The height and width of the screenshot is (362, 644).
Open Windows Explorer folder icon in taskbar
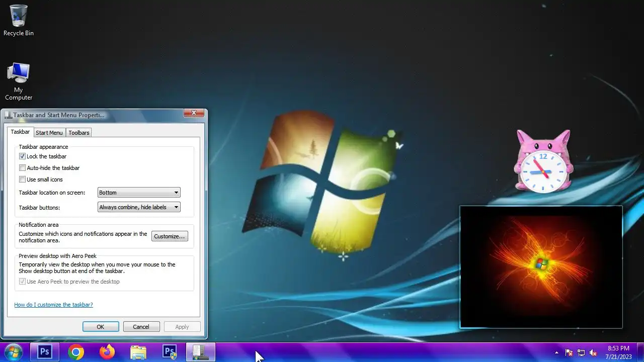(x=138, y=352)
